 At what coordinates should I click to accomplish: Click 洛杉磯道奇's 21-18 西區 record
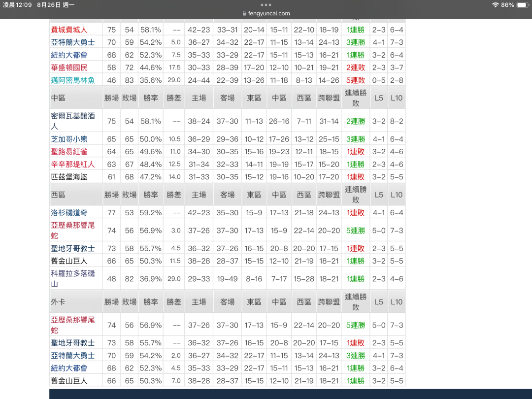coord(304,213)
